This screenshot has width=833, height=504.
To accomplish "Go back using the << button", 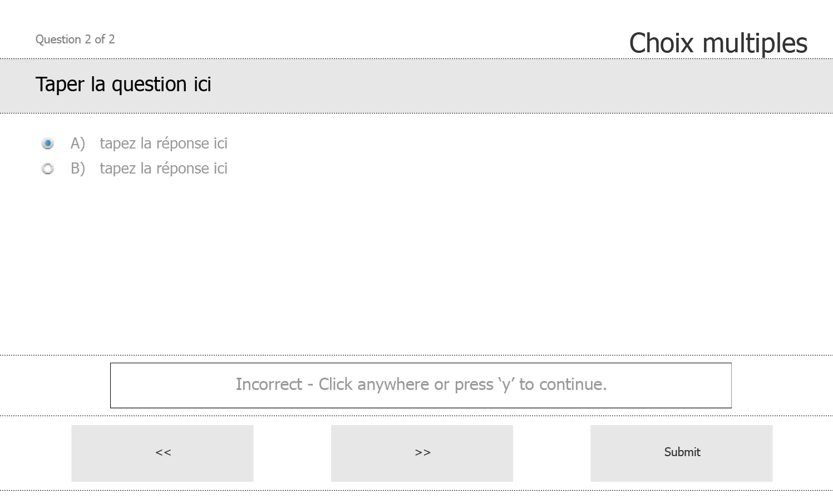I will [162, 453].
